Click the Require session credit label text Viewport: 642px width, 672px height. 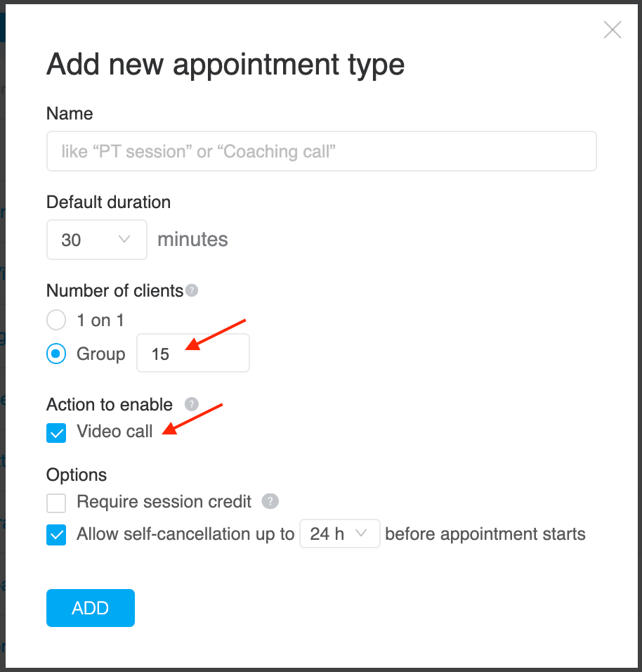(x=164, y=502)
